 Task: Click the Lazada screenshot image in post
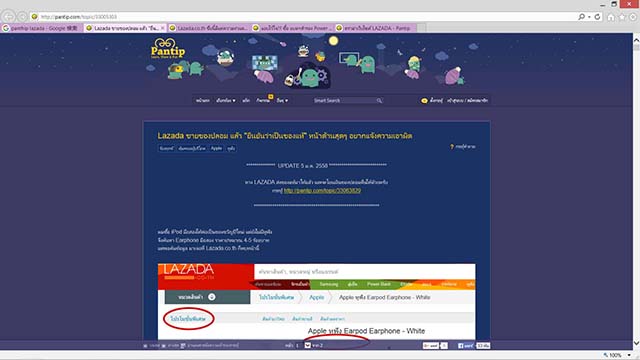click(x=316, y=302)
